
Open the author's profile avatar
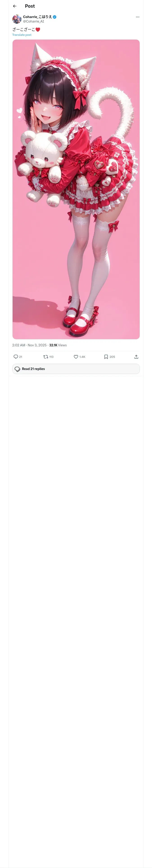point(17,19)
